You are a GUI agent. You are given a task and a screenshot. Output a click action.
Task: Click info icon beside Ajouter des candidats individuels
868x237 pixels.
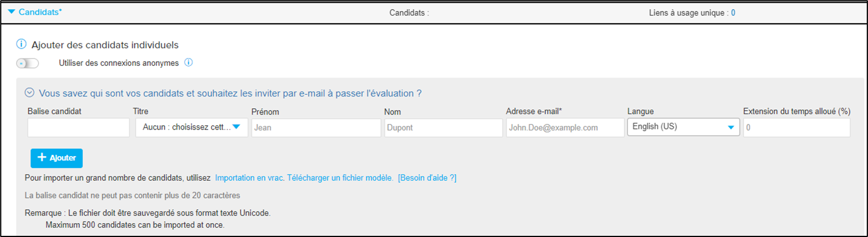point(21,45)
